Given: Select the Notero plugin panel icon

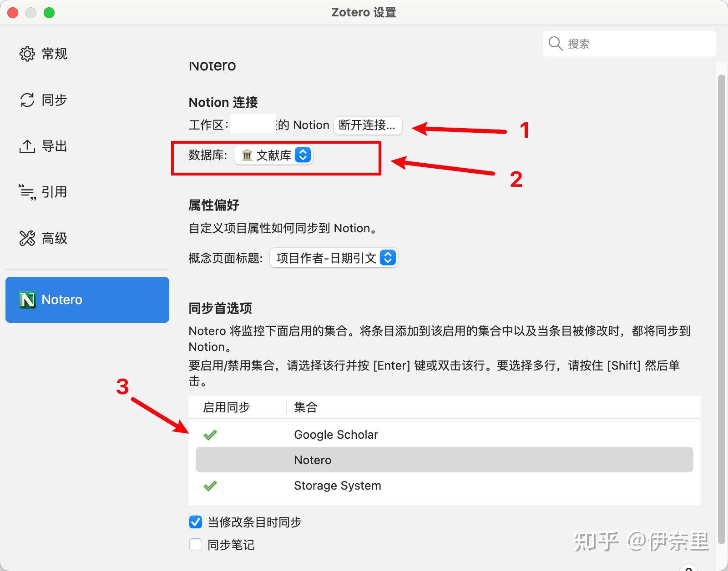Looking at the screenshot, I should 26,299.
